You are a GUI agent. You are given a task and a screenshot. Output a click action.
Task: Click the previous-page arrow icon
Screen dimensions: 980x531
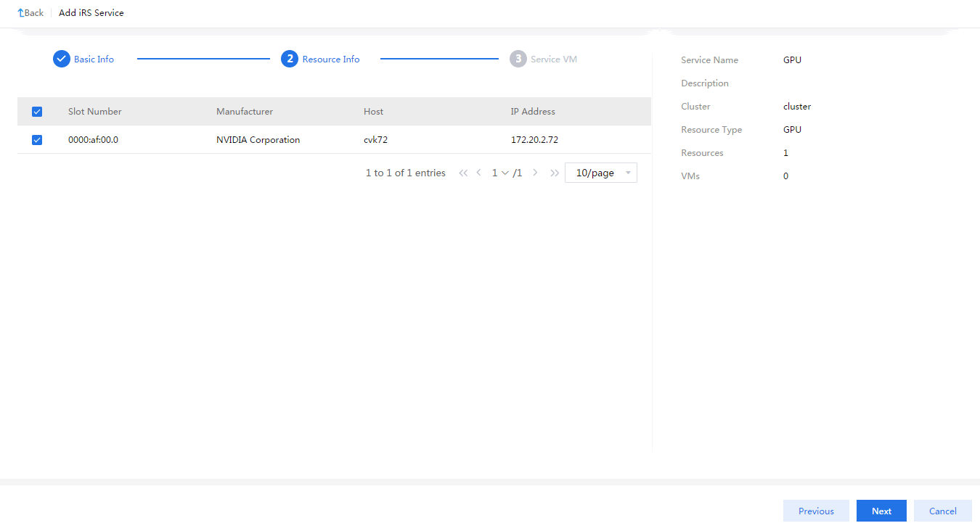click(478, 173)
